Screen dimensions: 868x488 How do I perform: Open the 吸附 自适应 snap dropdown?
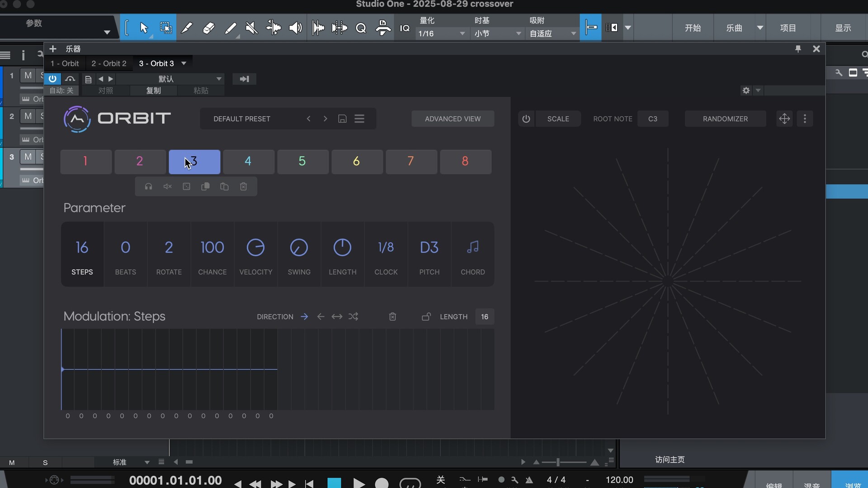click(552, 33)
